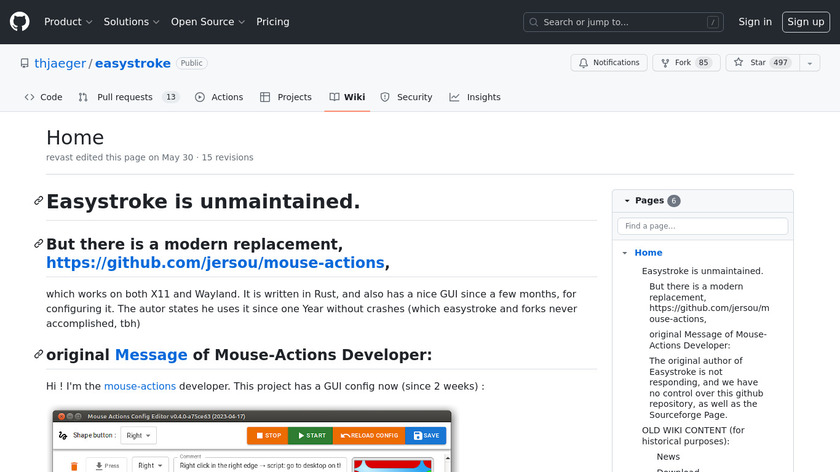Expand the Open Source menu

click(x=207, y=22)
